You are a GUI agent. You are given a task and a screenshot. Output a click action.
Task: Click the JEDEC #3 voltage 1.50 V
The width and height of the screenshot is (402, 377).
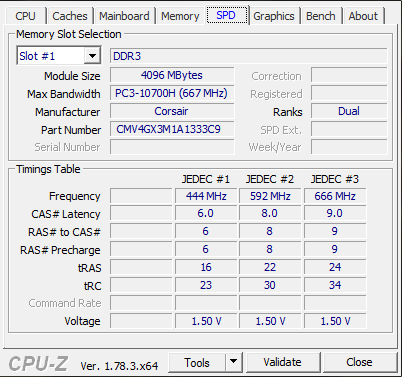tap(335, 321)
